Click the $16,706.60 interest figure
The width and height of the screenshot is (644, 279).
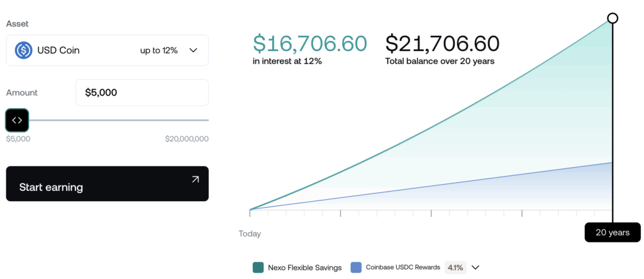pos(309,43)
